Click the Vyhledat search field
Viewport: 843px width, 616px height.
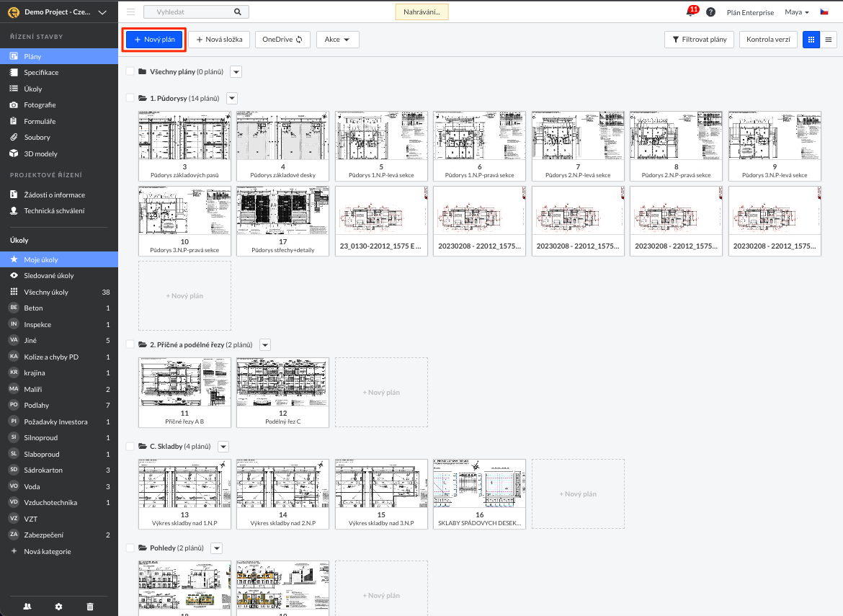[x=196, y=12]
